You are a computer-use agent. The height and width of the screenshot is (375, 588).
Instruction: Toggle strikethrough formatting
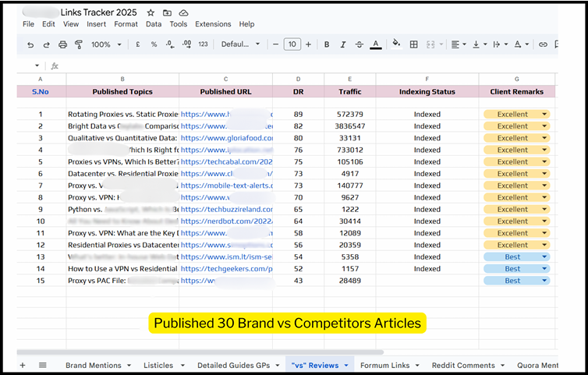point(360,44)
